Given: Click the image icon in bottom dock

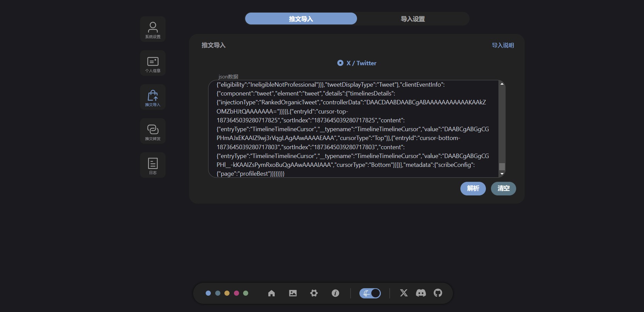Looking at the screenshot, I should 293,293.
